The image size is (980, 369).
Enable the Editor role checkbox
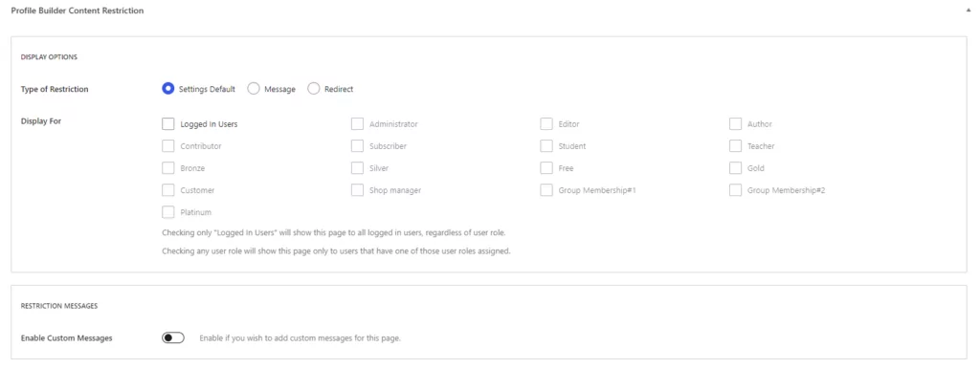[546, 124]
